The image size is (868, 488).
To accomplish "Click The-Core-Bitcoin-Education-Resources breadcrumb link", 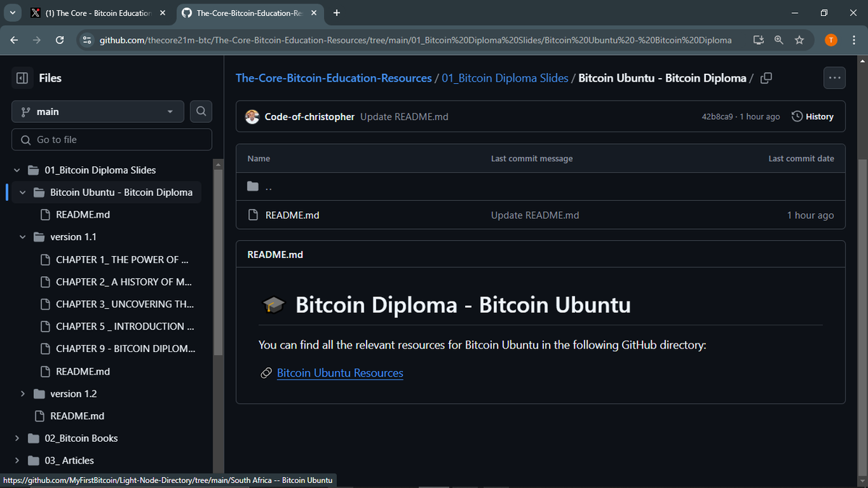I will pyautogui.click(x=333, y=77).
